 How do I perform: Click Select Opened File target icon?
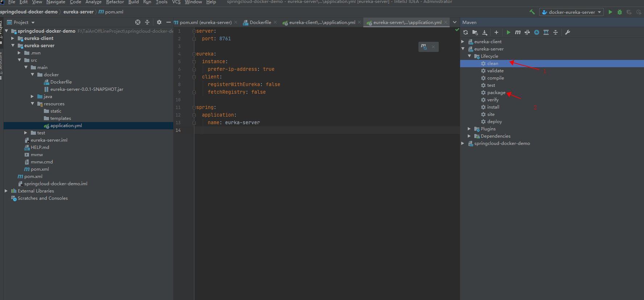pyautogui.click(x=138, y=22)
